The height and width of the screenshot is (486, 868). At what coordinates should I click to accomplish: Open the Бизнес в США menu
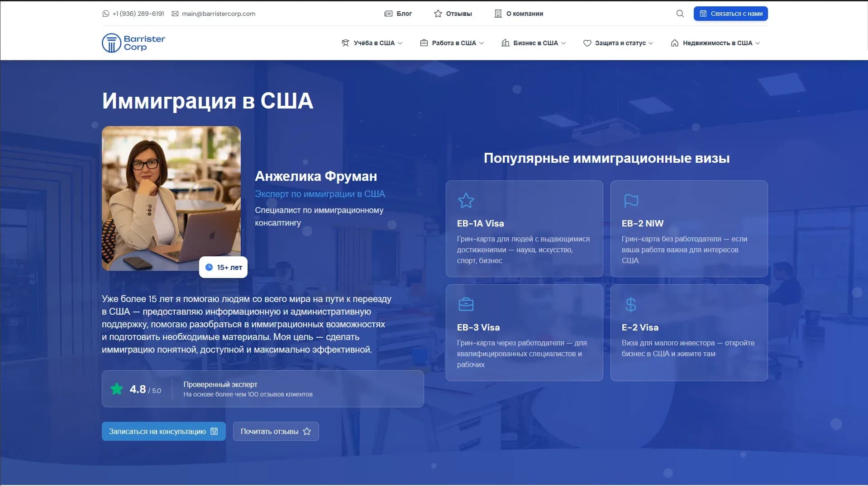pos(534,43)
